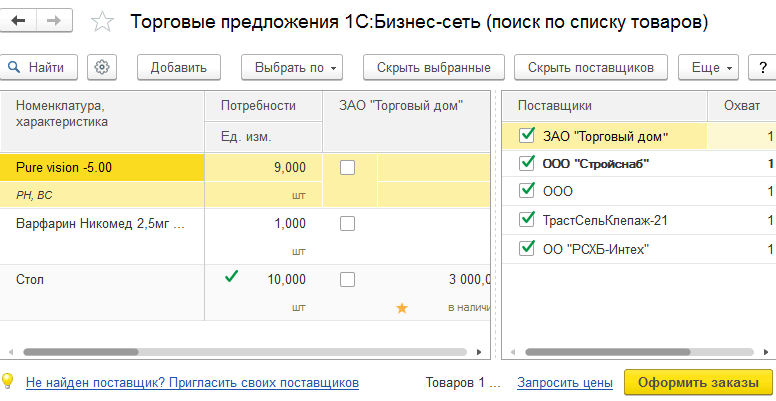Click the back navigation arrow
The image size is (776, 401).
coord(20,21)
